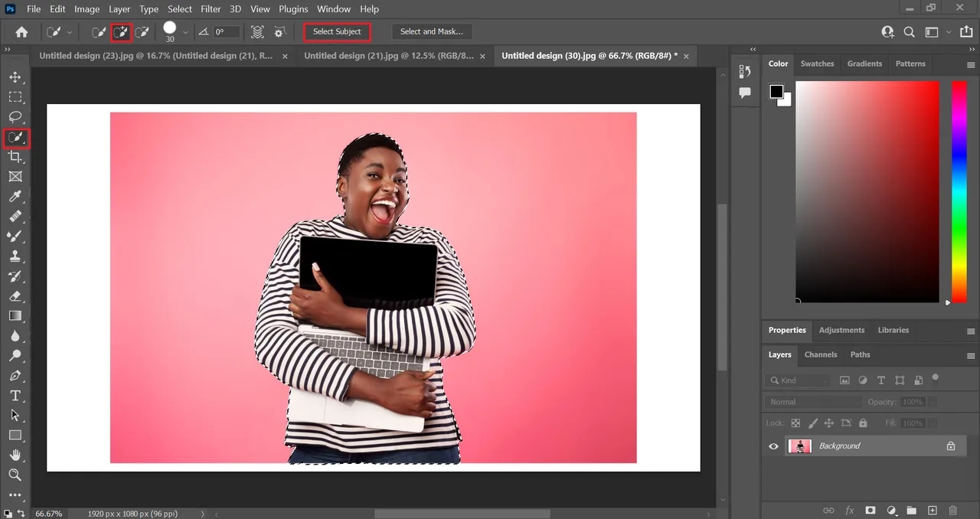Open the brush size picker dropdown

coord(184,31)
